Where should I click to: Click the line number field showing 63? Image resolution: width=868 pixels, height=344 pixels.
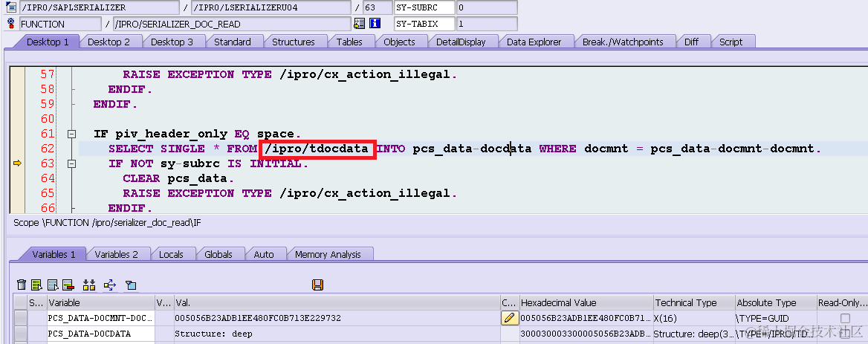click(377, 7)
